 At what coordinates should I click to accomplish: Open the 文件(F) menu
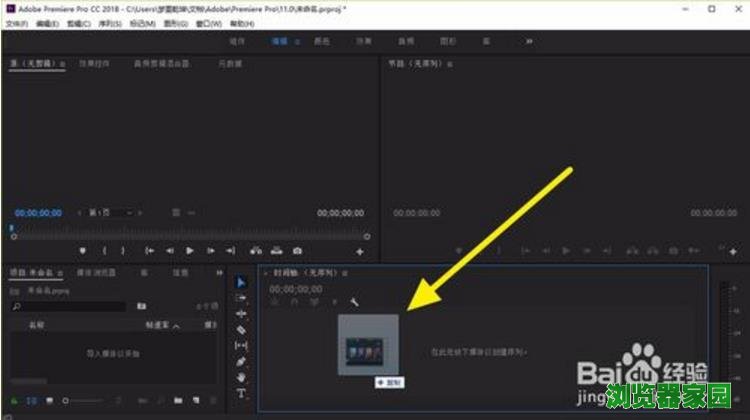coord(17,22)
